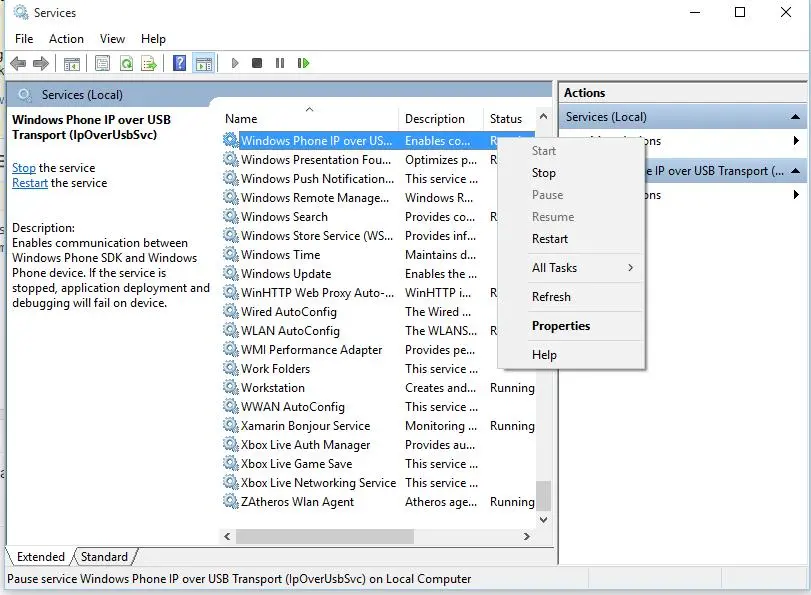Collapse the IP over USB Transport actions section
This screenshot has height=595, width=811.
795,171
